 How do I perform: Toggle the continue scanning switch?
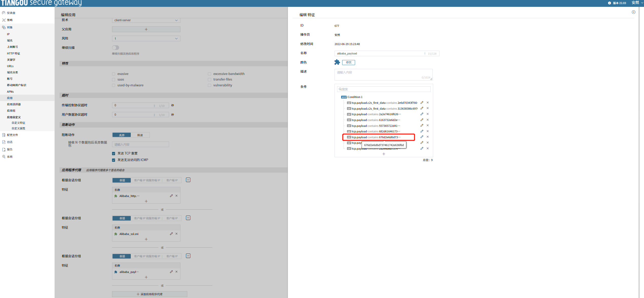pos(116,48)
